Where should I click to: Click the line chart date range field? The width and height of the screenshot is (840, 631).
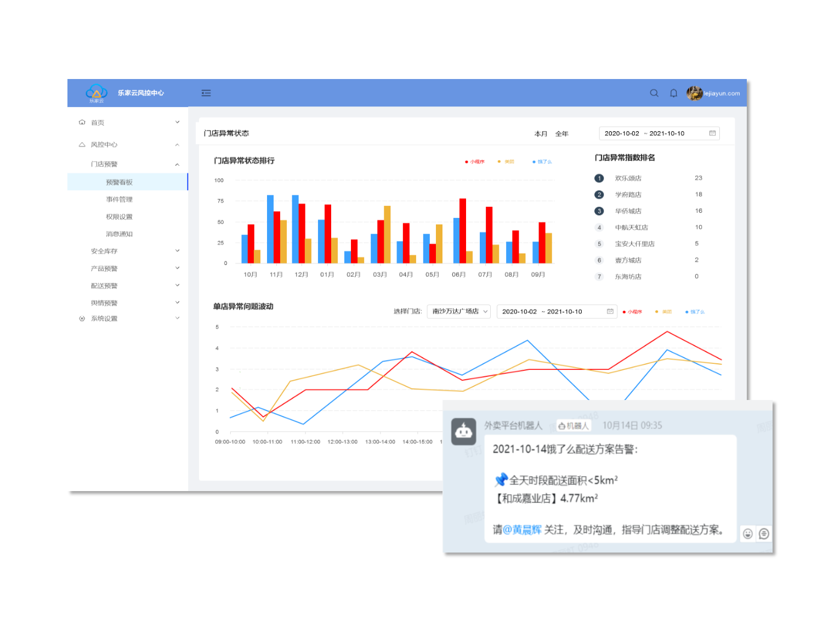pos(553,312)
